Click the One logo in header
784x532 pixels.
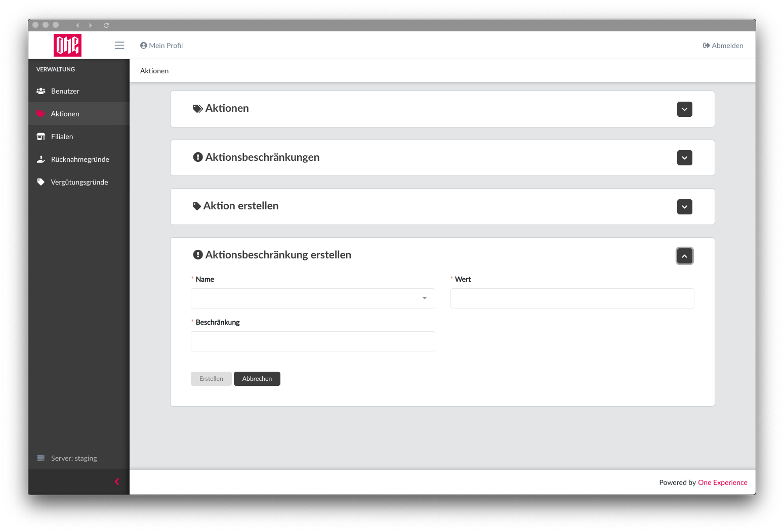[x=67, y=45]
